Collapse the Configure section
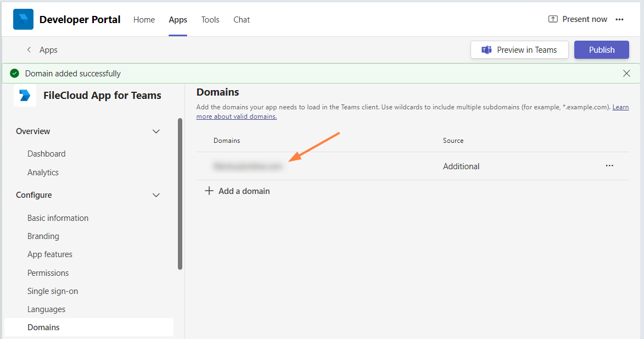This screenshot has width=644, height=339. point(156,195)
